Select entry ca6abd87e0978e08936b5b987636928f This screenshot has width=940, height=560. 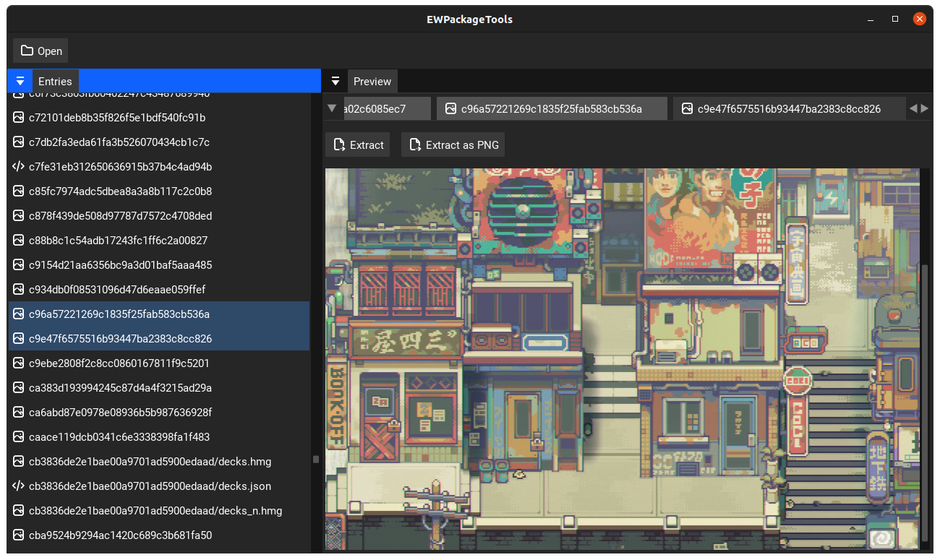coord(159,412)
